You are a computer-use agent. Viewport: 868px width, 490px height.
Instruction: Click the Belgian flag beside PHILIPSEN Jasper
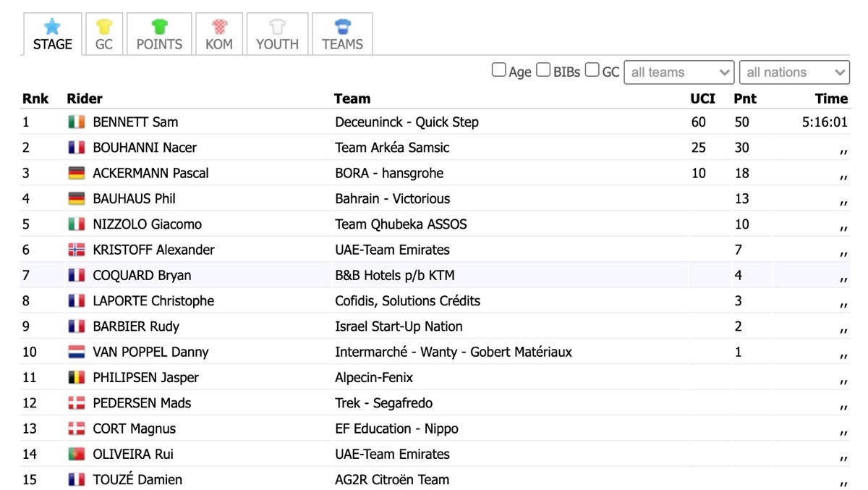(x=77, y=378)
